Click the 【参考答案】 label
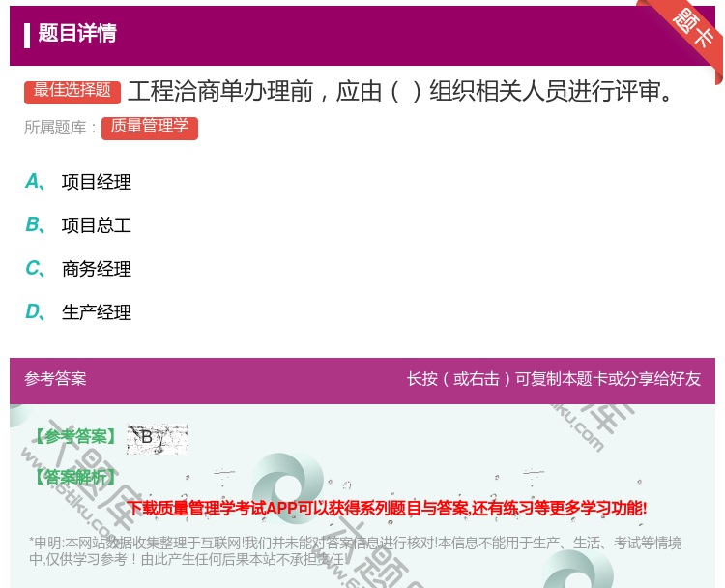Image resolution: width=725 pixels, height=588 pixels. (75, 437)
